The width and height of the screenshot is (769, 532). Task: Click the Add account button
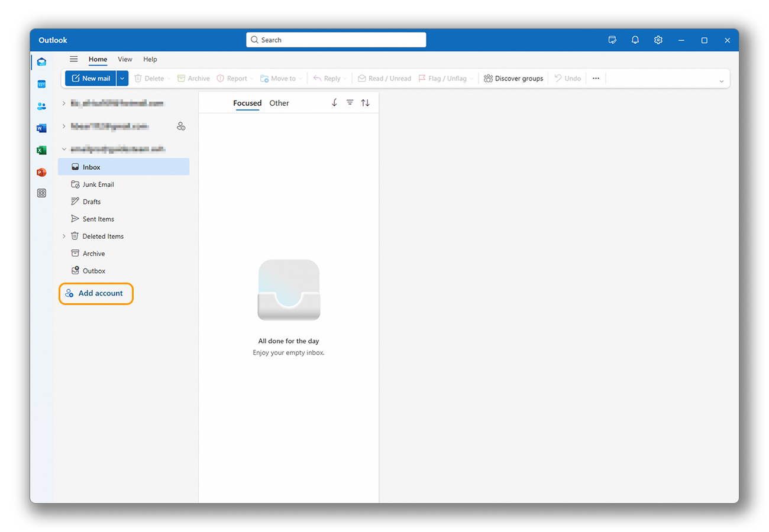pyautogui.click(x=96, y=293)
